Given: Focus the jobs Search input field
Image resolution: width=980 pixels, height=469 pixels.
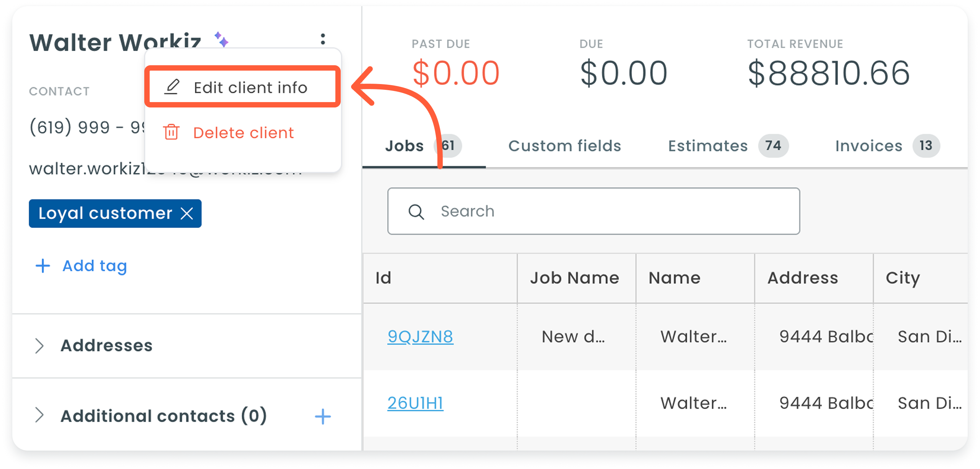Looking at the screenshot, I should [x=594, y=211].
